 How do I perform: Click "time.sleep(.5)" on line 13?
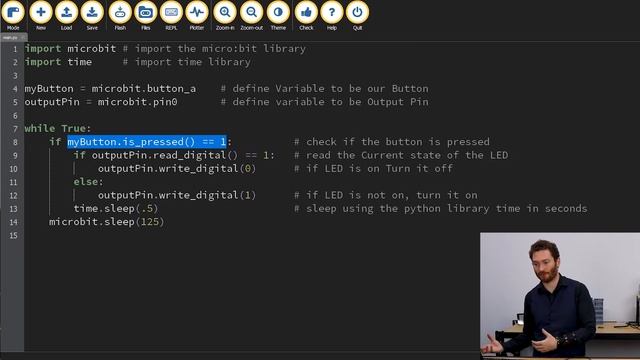click(x=116, y=209)
